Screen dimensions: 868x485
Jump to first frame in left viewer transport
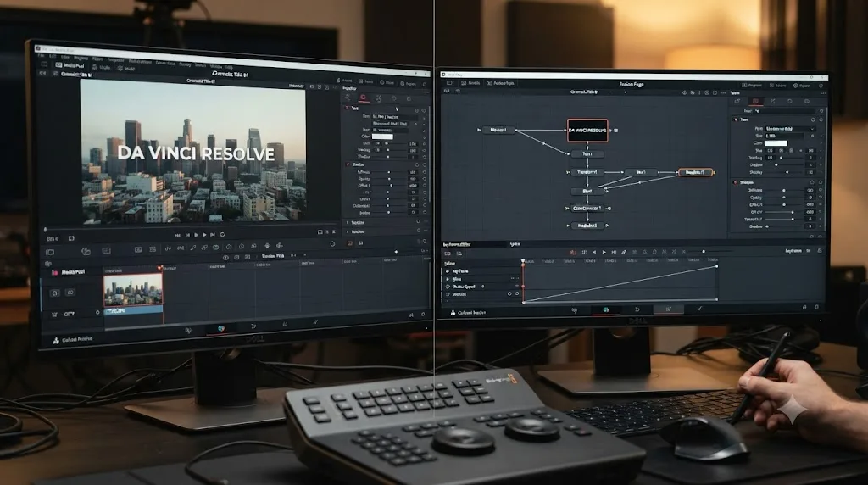point(177,236)
